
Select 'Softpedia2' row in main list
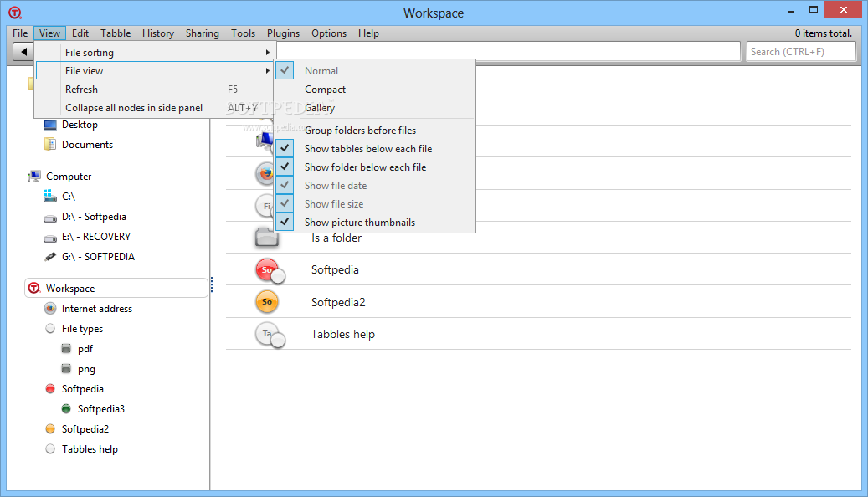pos(338,302)
